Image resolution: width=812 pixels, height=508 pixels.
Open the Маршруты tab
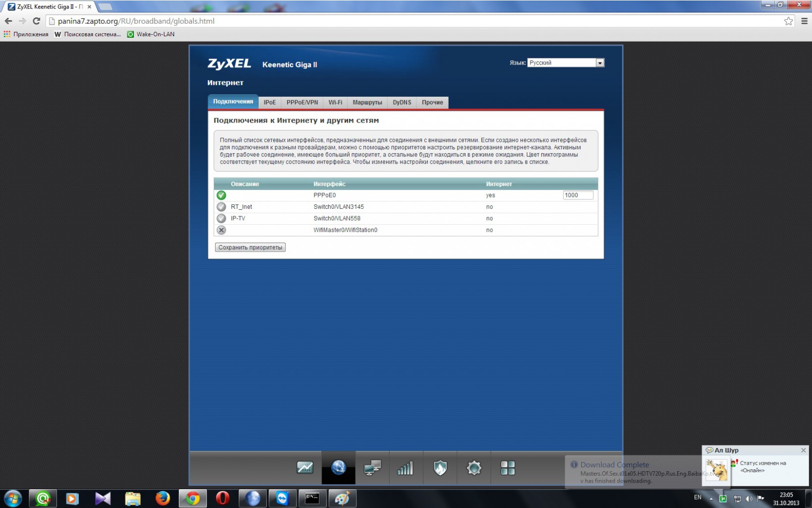tap(367, 102)
